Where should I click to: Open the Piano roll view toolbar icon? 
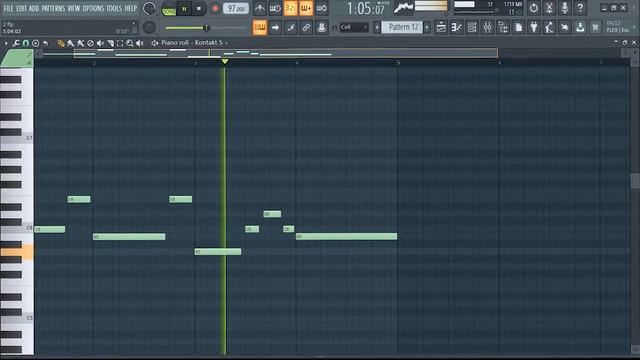(x=457, y=27)
